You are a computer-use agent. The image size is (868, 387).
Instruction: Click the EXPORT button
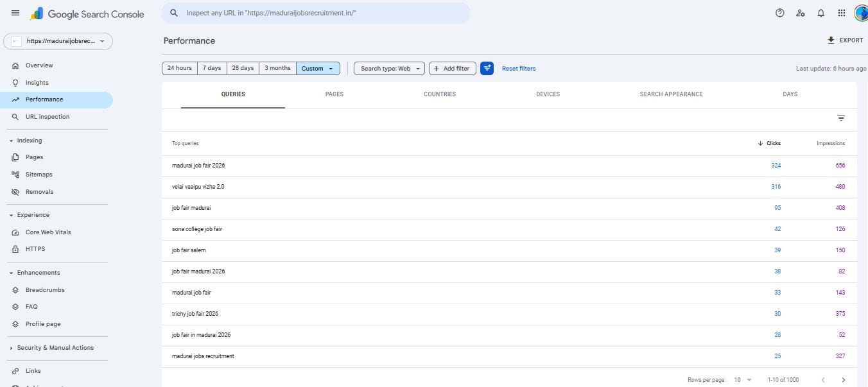pyautogui.click(x=845, y=40)
